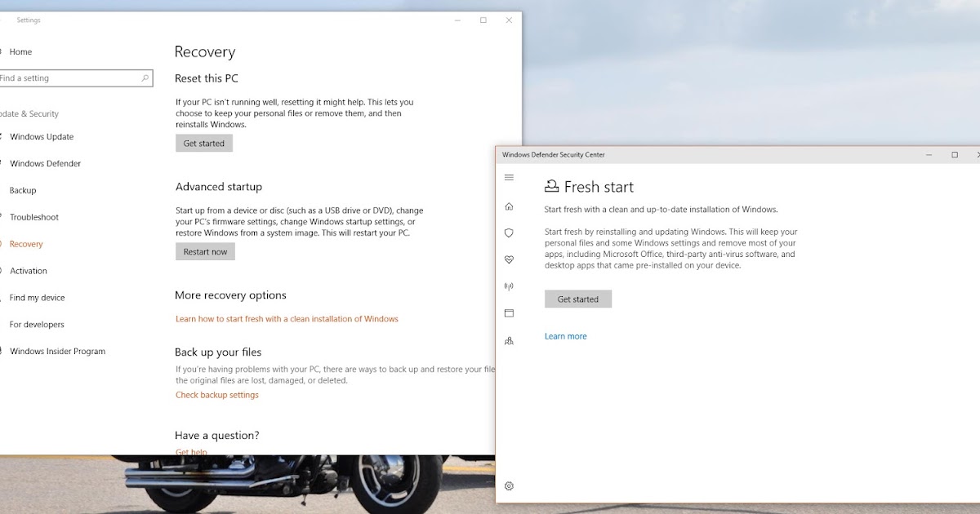Image resolution: width=980 pixels, height=514 pixels.
Task: Click Get started under Reset this PC
Action: pos(204,144)
